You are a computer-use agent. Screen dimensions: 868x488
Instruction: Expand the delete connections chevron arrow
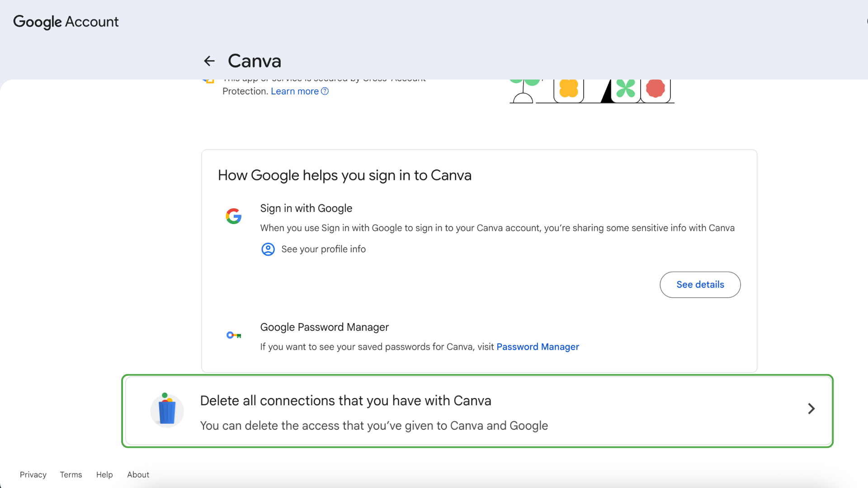811,409
